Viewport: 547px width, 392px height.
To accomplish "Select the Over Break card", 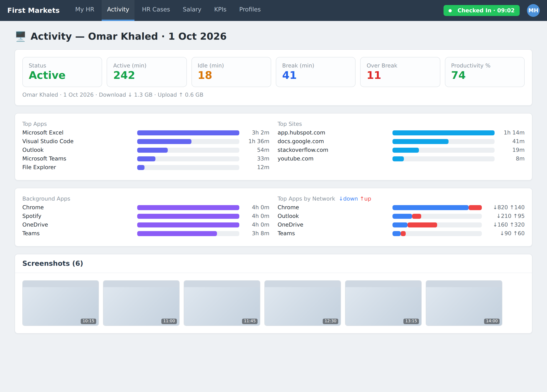I will coord(400,72).
